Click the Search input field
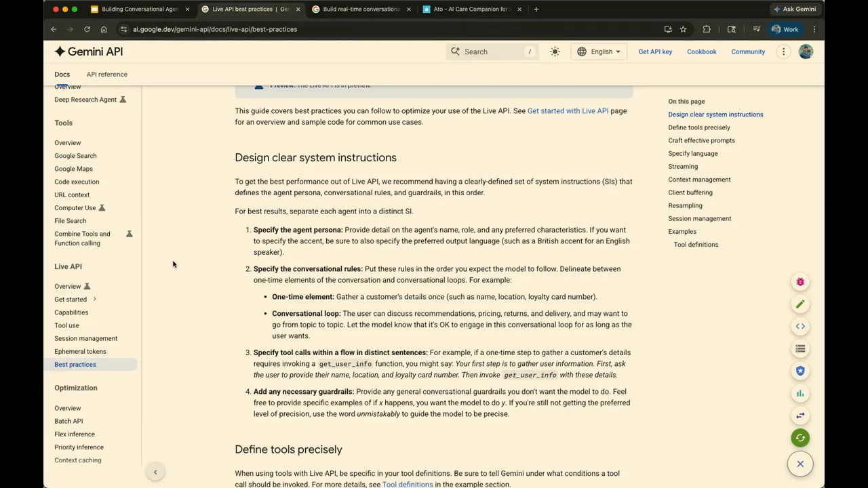The height and width of the screenshot is (488, 868). [492, 52]
